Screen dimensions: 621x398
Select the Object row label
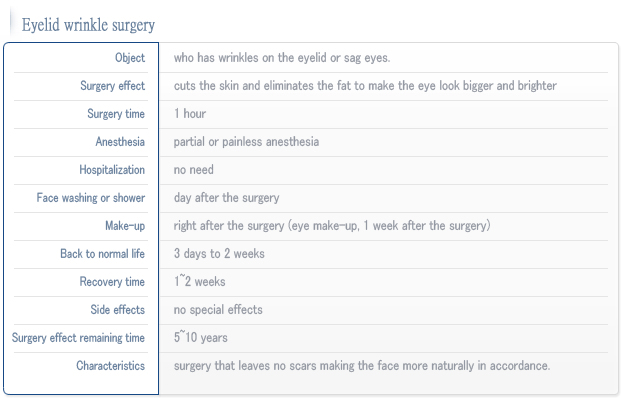(130, 58)
